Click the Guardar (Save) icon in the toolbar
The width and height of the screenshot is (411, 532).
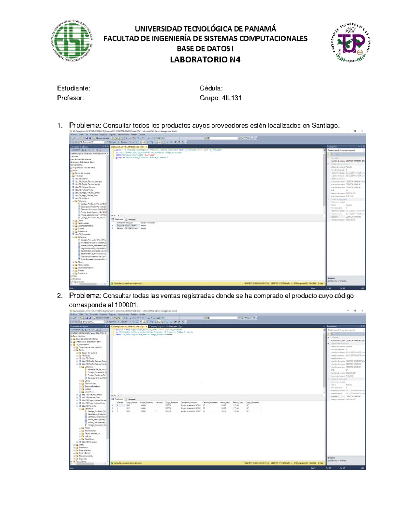[x=86, y=138]
